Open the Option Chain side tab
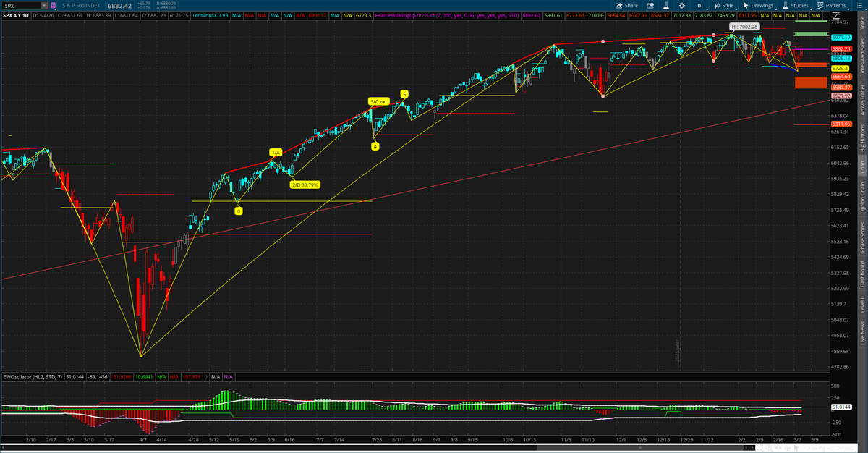Image resolution: width=868 pixels, height=453 pixels. pyautogui.click(x=861, y=197)
